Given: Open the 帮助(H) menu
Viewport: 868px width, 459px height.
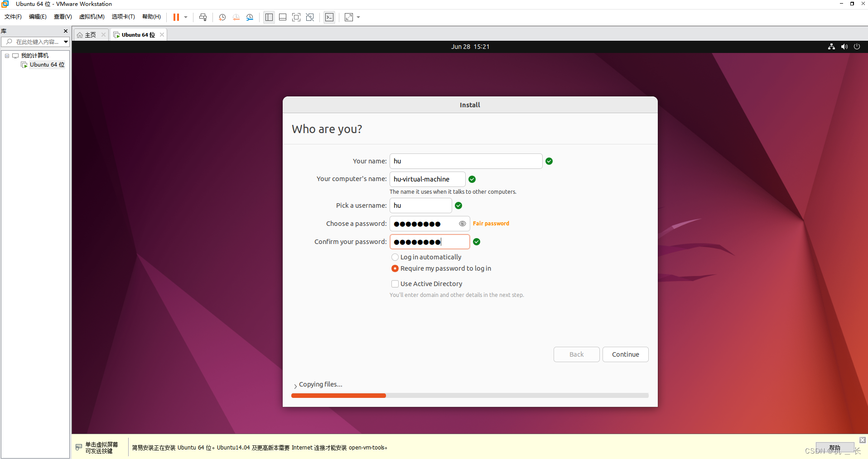Looking at the screenshot, I should click(151, 17).
